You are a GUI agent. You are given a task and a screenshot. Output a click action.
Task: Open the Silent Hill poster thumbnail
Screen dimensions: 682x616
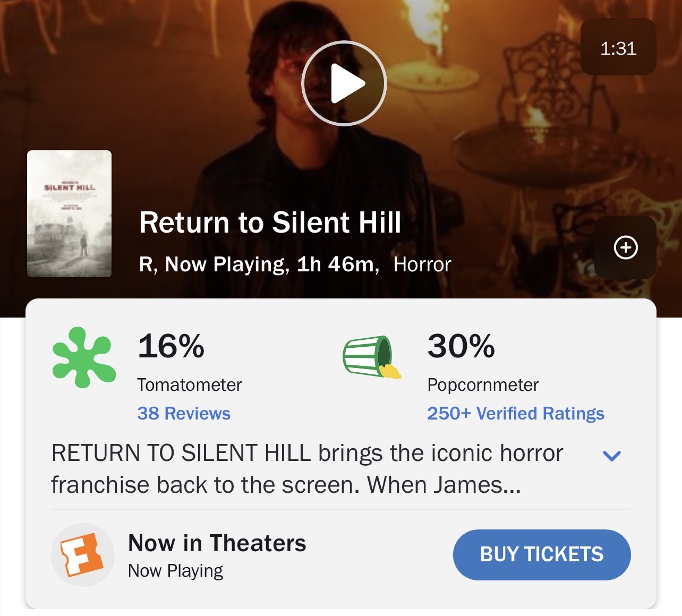pyautogui.click(x=70, y=213)
